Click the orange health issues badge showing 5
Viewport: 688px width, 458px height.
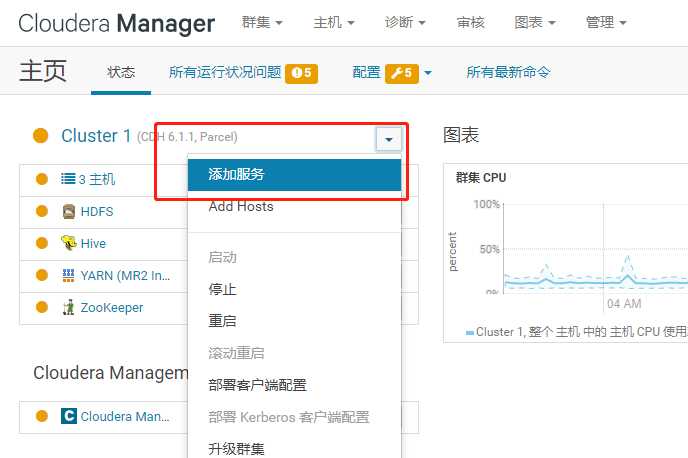tap(301, 73)
